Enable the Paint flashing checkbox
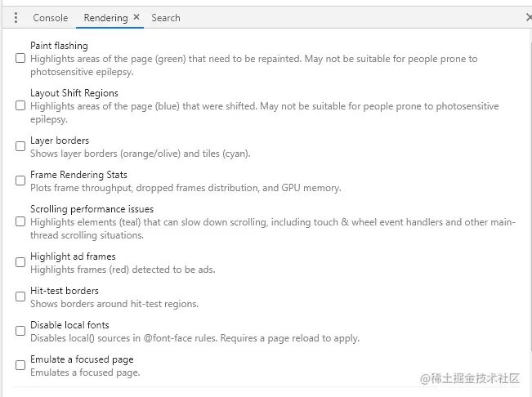This screenshot has width=532, height=397. point(20,59)
